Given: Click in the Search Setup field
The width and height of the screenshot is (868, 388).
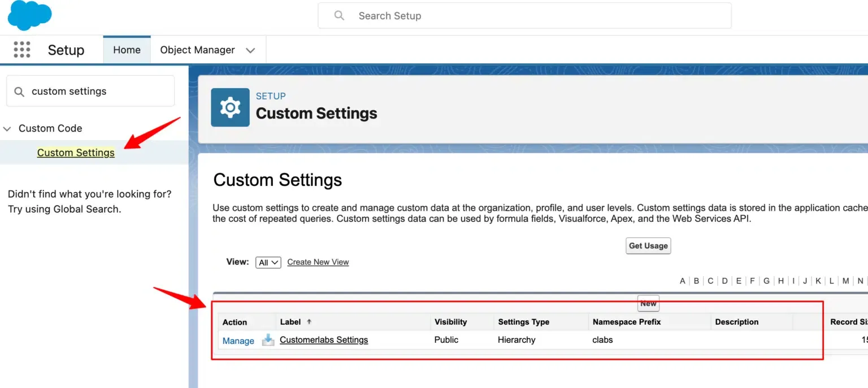Looking at the screenshot, I should tap(524, 16).
